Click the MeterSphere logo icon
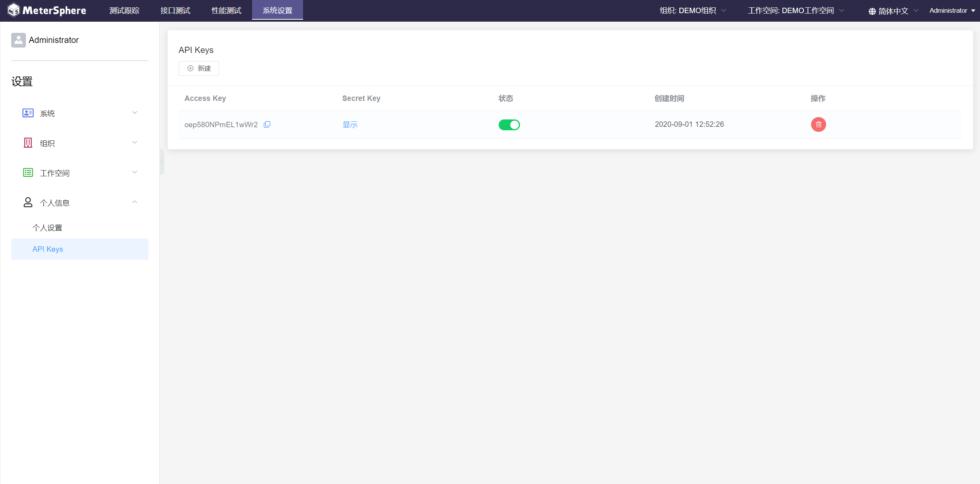 pyautogui.click(x=14, y=10)
